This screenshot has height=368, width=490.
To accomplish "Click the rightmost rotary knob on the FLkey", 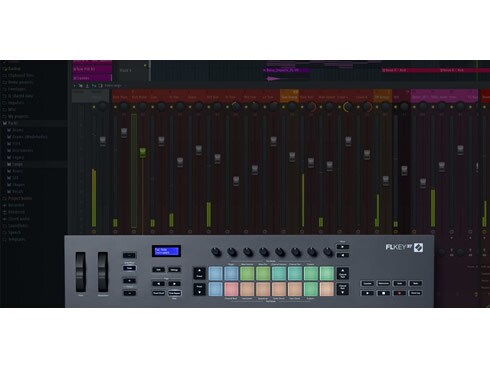I will click(x=328, y=252).
